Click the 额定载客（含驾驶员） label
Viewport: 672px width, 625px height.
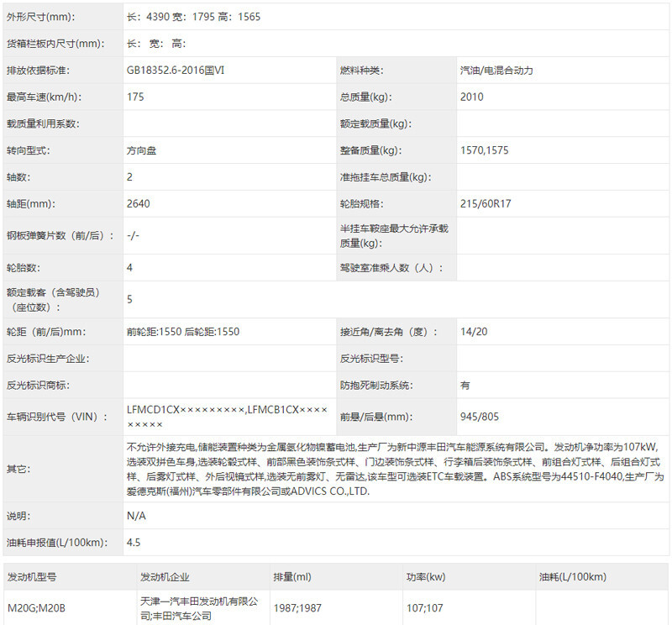55,300
